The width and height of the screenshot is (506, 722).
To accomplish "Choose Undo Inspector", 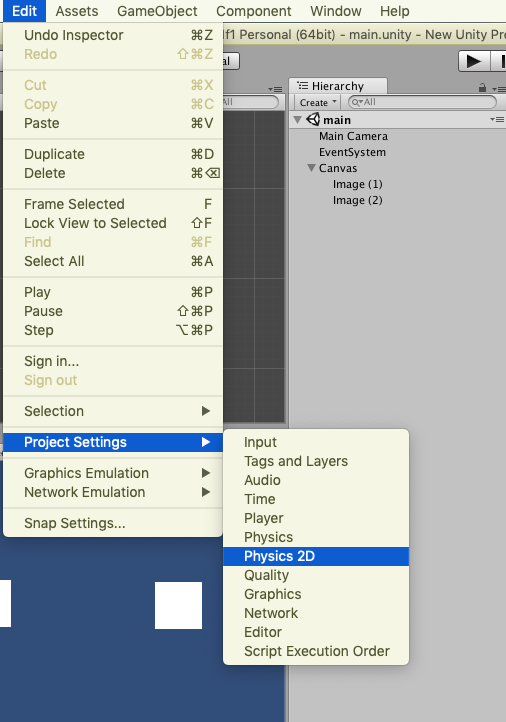I will (x=113, y=35).
